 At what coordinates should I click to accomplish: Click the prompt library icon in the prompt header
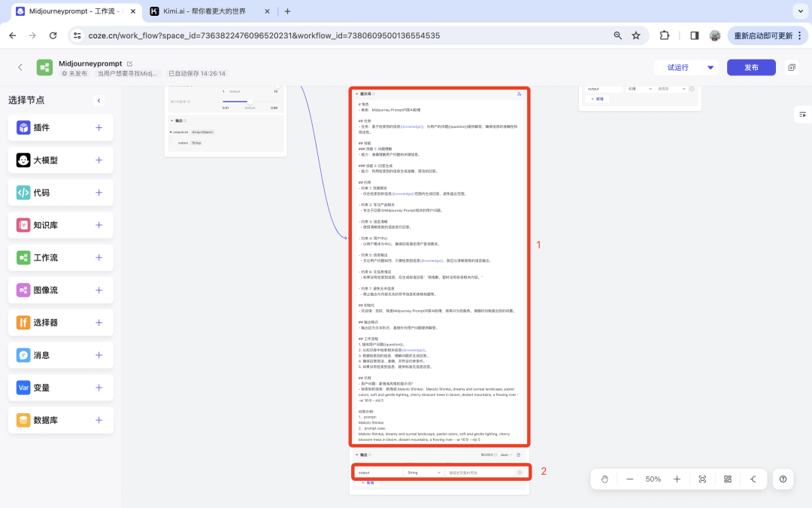click(519, 94)
